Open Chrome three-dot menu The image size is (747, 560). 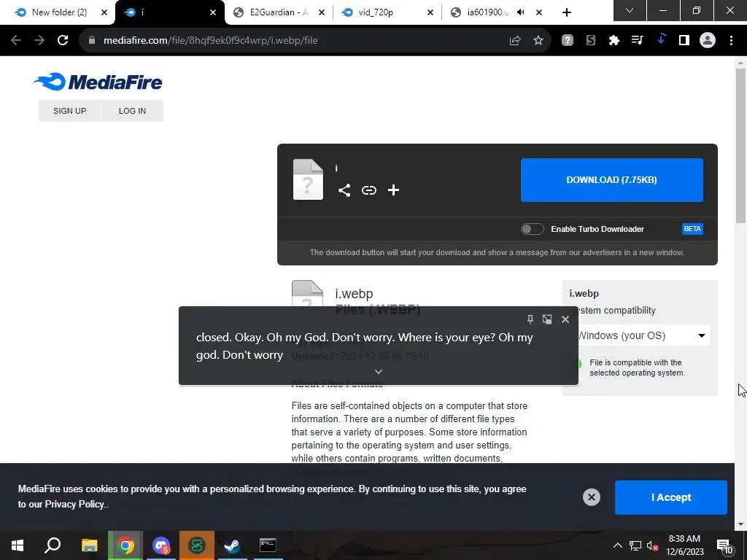click(x=731, y=41)
